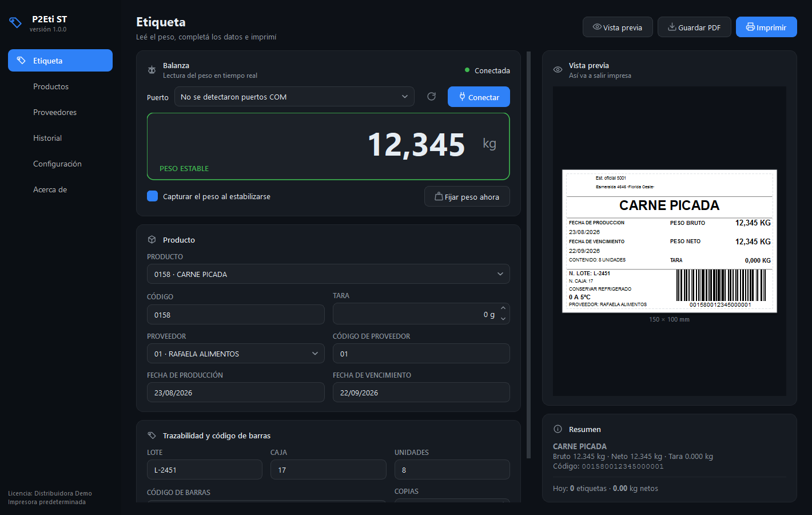Navigate to Configuración

[60, 164]
